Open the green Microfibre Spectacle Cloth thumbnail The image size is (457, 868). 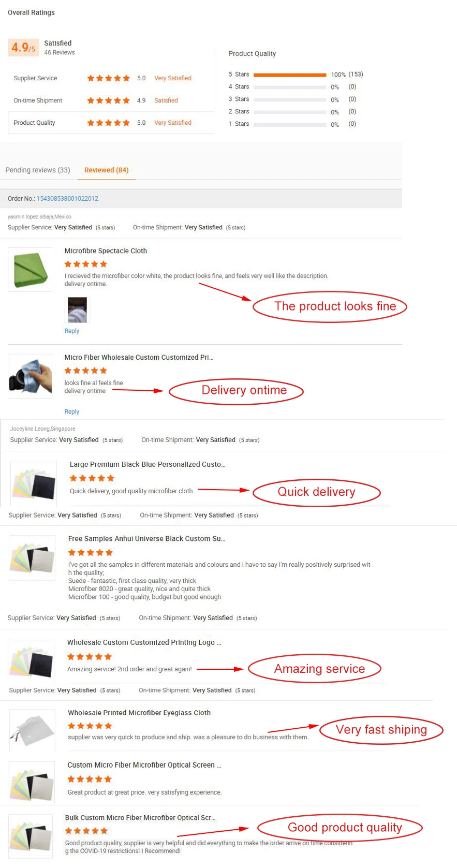click(30, 270)
